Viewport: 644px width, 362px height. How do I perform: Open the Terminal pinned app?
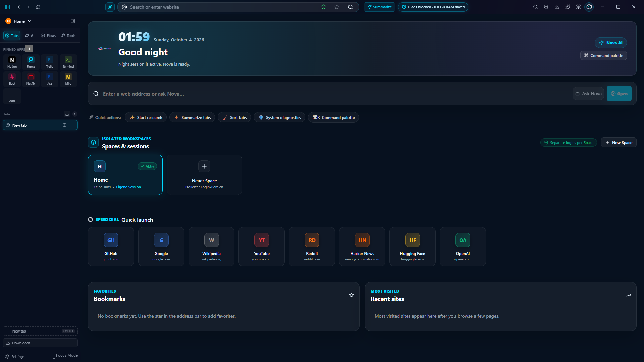click(68, 62)
